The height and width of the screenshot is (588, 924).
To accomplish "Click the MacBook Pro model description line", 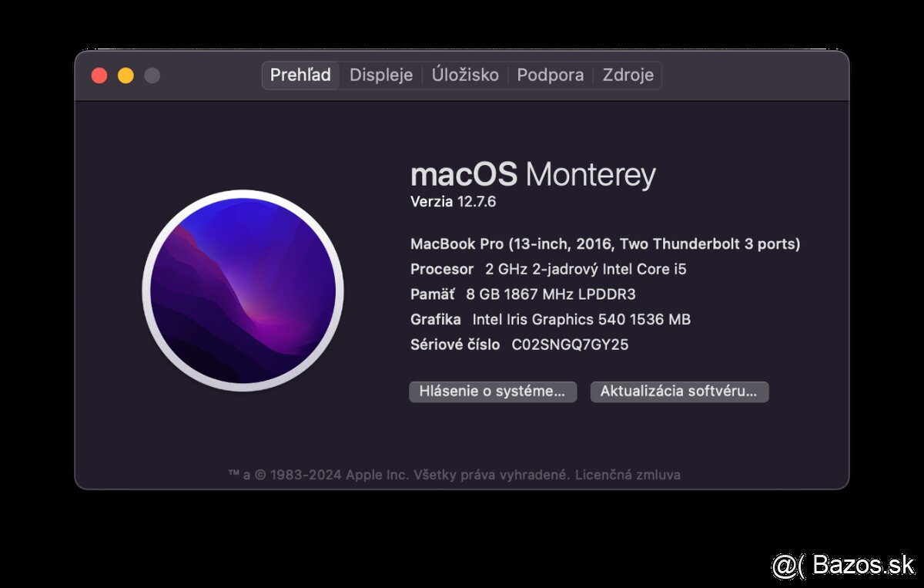I will click(604, 244).
